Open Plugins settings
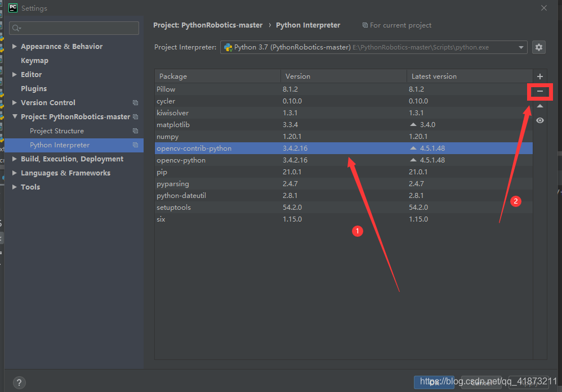The image size is (562, 392). [x=34, y=88]
